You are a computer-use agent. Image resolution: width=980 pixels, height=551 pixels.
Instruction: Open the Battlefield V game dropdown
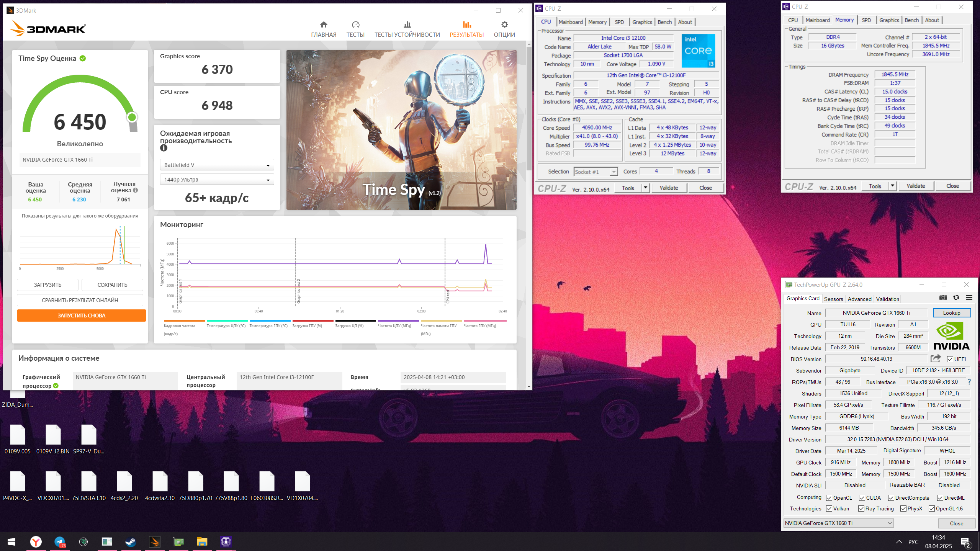pos(217,165)
